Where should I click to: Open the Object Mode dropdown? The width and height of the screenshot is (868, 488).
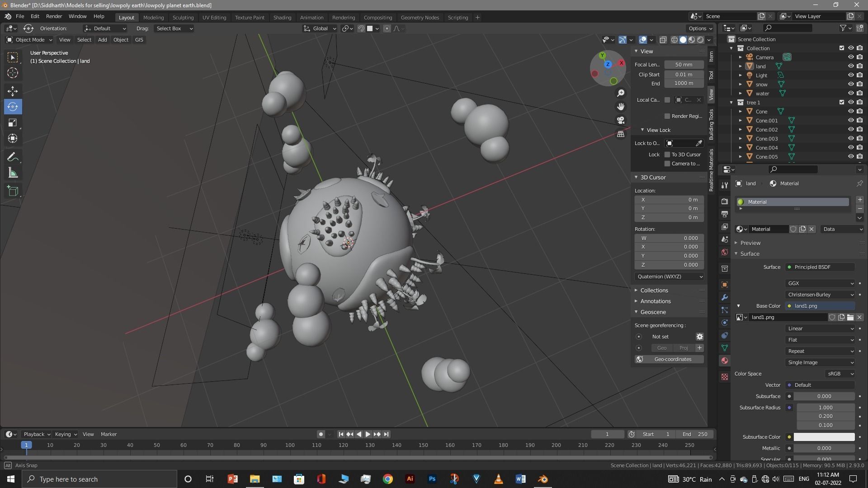pos(29,40)
